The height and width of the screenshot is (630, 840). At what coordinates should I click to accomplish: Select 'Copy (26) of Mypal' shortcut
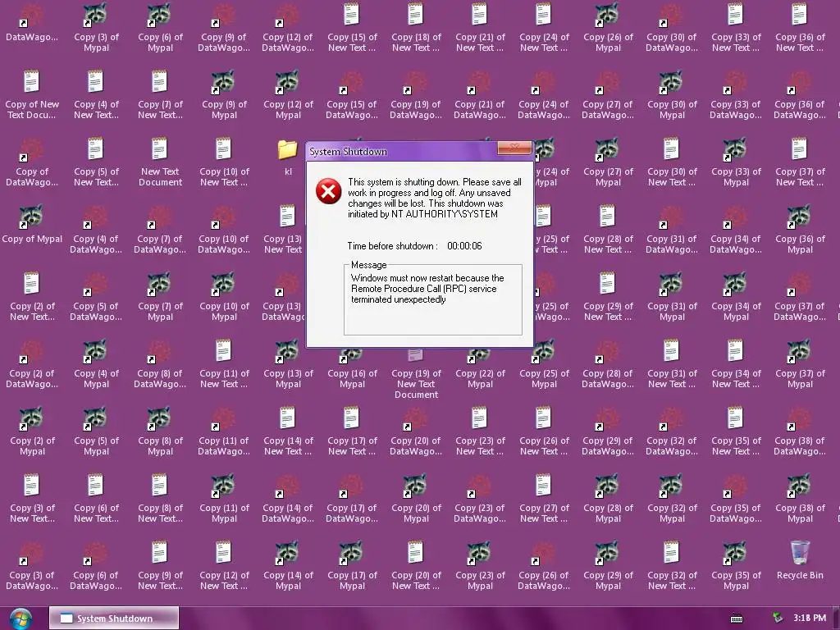(608, 27)
